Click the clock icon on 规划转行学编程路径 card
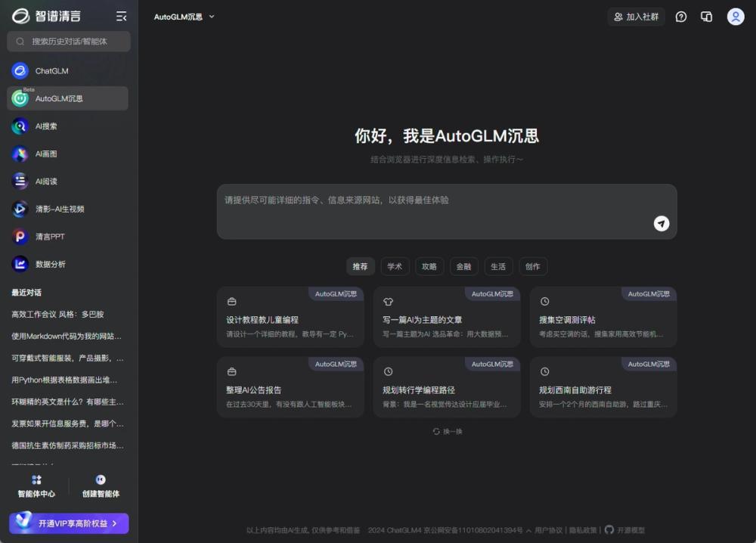 pyautogui.click(x=388, y=371)
